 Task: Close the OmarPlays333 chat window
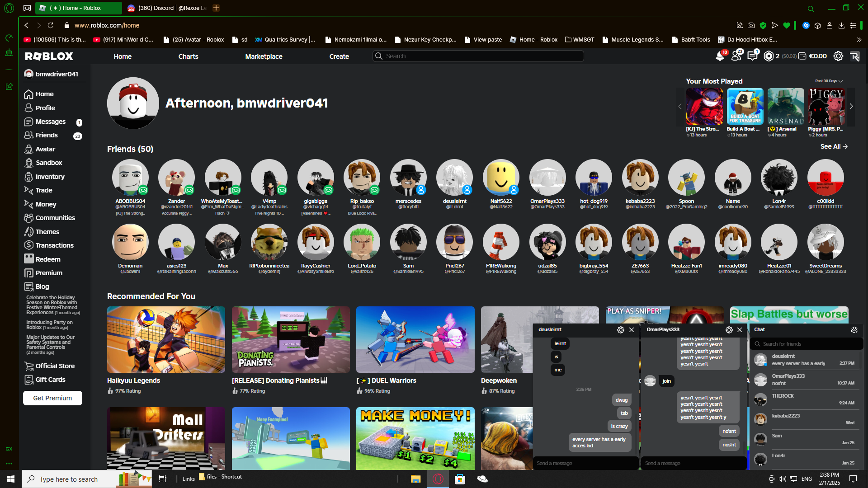pos(740,330)
